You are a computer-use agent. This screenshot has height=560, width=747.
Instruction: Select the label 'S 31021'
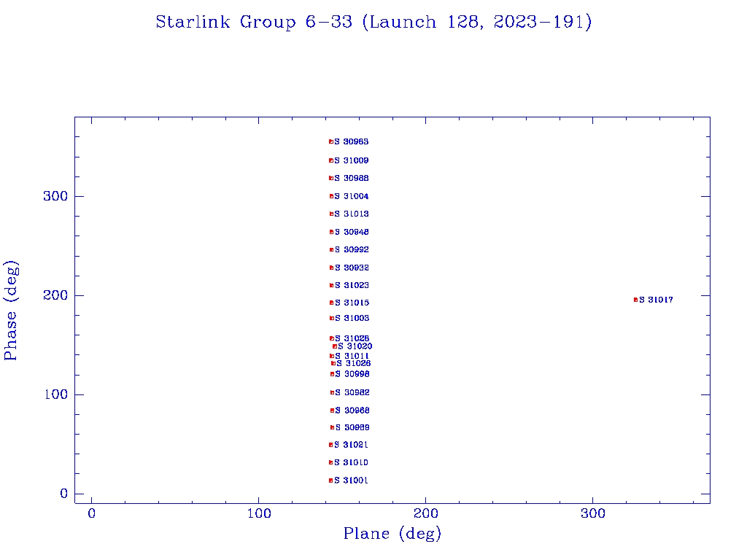[x=351, y=446]
